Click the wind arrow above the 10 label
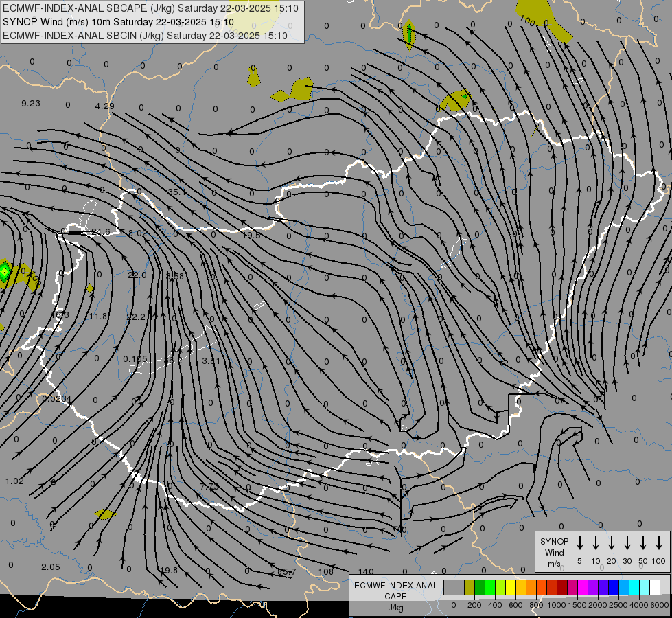The width and height of the screenshot is (672, 618). [596, 543]
